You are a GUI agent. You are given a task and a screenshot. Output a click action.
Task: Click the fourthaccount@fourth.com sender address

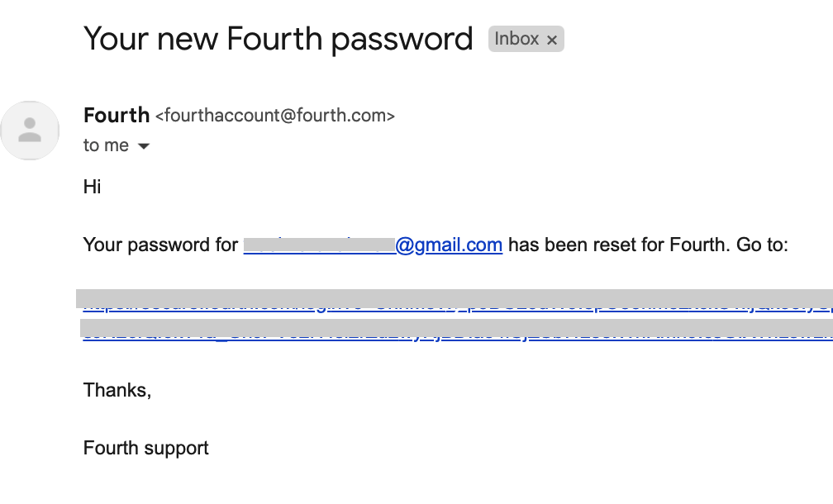coord(275,115)
